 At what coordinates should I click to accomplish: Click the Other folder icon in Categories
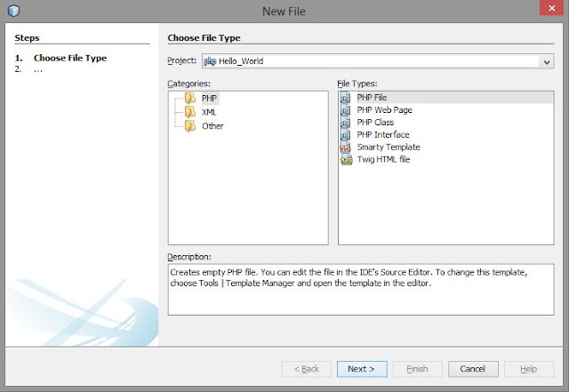[190, 126]
